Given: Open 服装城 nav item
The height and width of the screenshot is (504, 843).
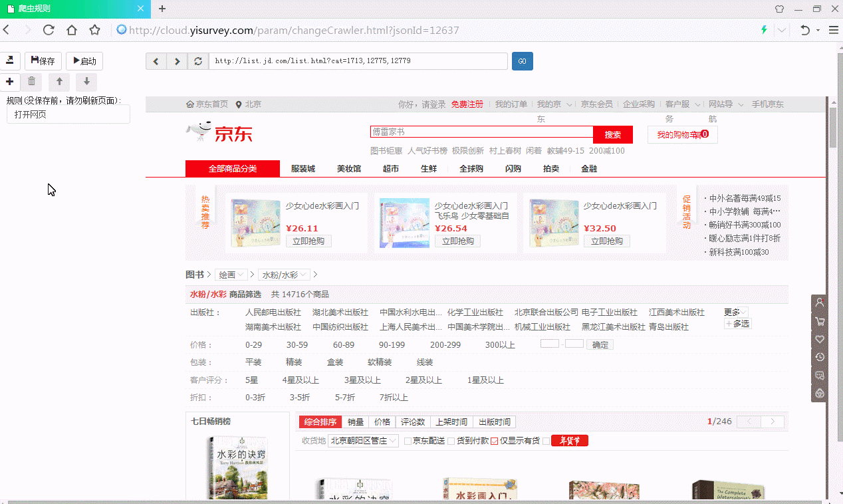Looking at the screenshot, I should coord(303,169).
